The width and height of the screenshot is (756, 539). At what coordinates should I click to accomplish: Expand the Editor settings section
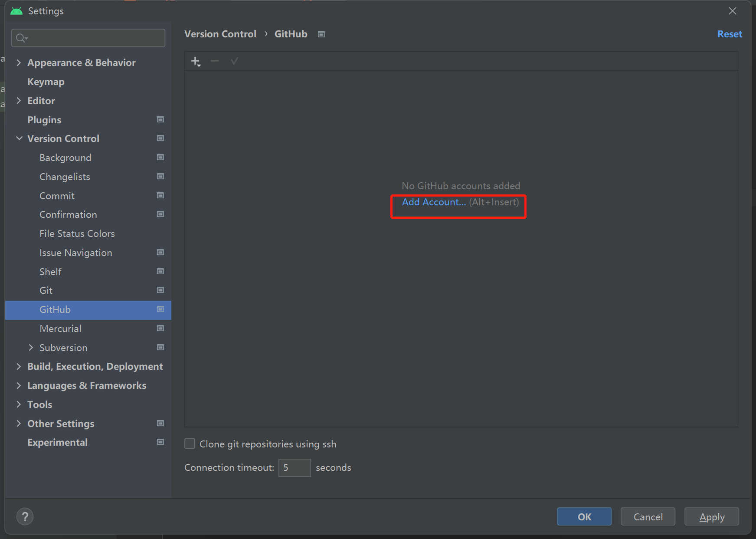click(19, 101)
